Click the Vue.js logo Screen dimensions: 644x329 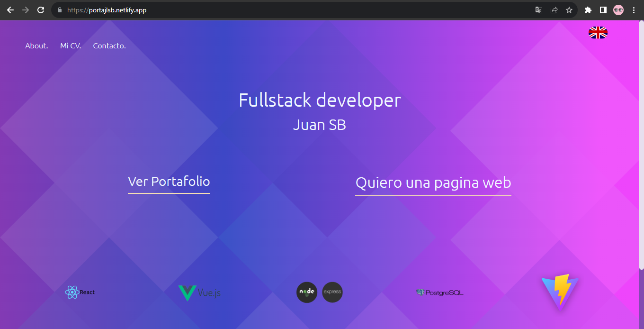[199, 293]
